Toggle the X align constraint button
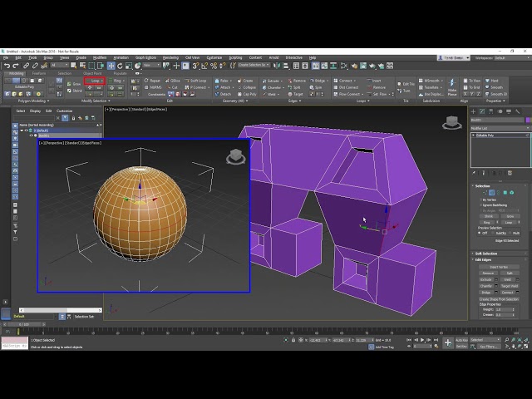Screen dimensions: 532x399 click(x=465, y=94)
